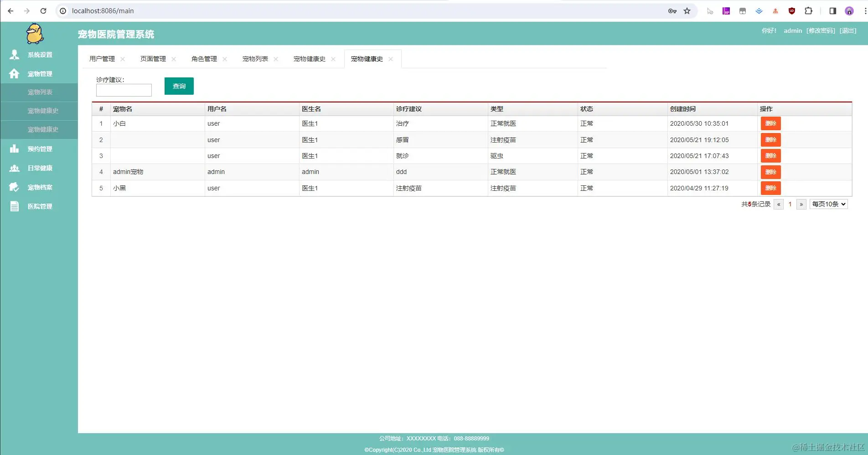
Task: Click the 预约管理 bar chart icon
Action: pos(15,149)
